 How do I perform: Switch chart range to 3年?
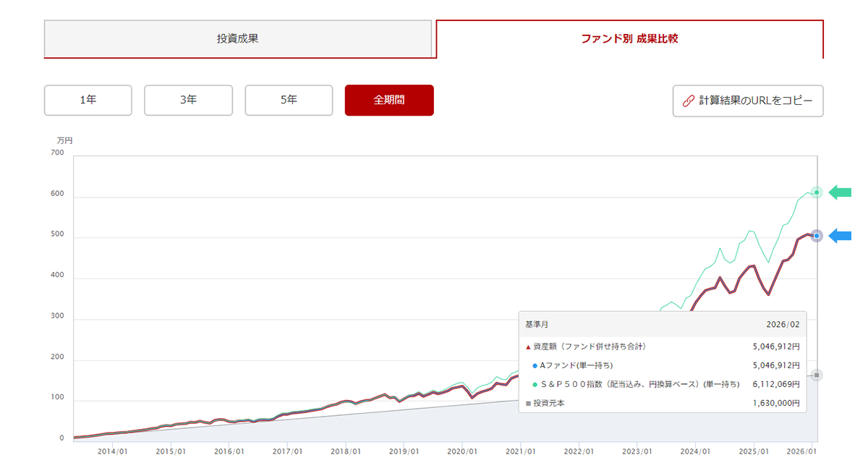[188, 101]
